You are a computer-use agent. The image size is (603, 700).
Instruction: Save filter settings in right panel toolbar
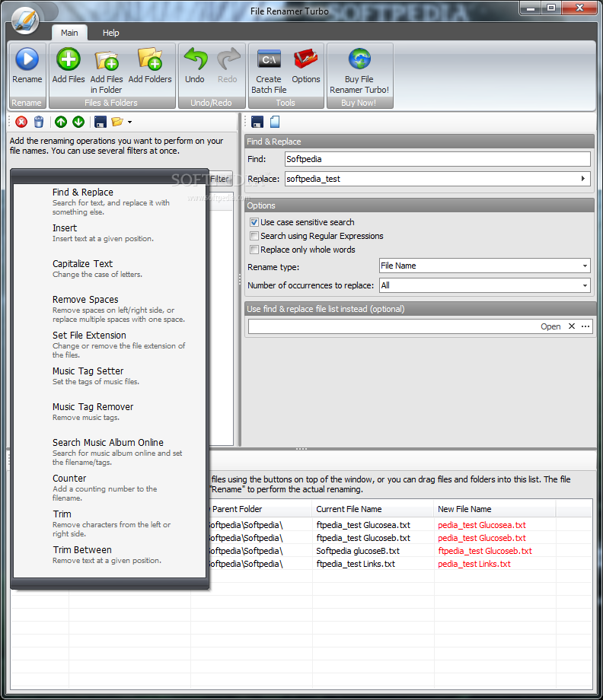pos(257,122)
